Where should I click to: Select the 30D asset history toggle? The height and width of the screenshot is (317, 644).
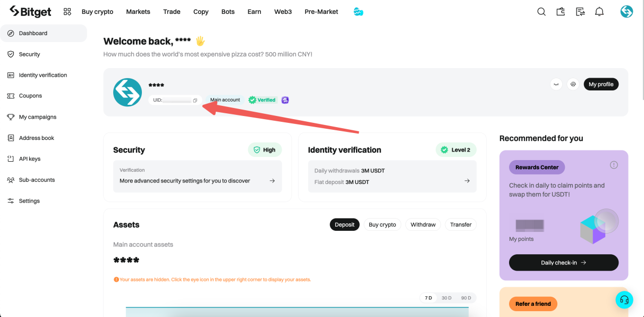[446, 298]
